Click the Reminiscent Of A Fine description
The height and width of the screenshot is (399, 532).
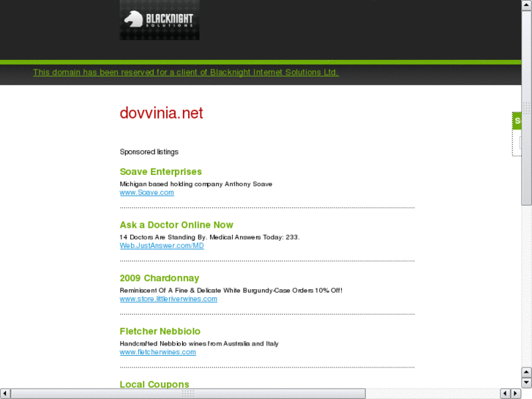point(231,291)
